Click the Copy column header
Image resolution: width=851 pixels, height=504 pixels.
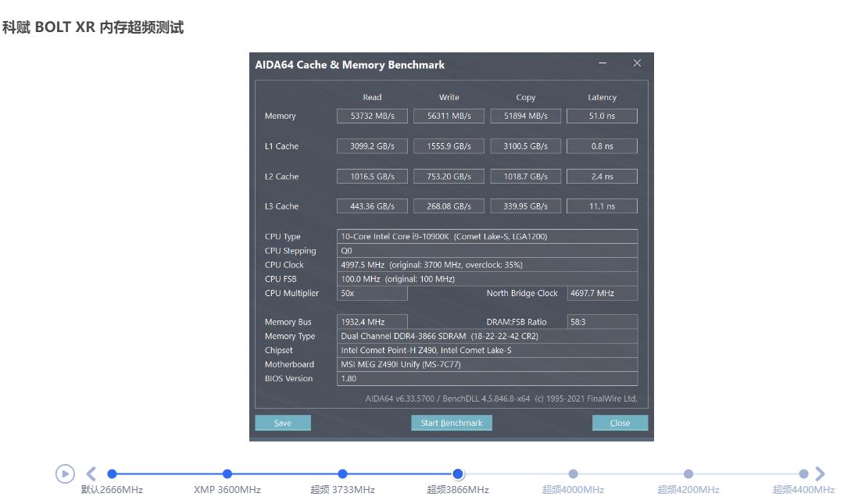click(525, 97)
